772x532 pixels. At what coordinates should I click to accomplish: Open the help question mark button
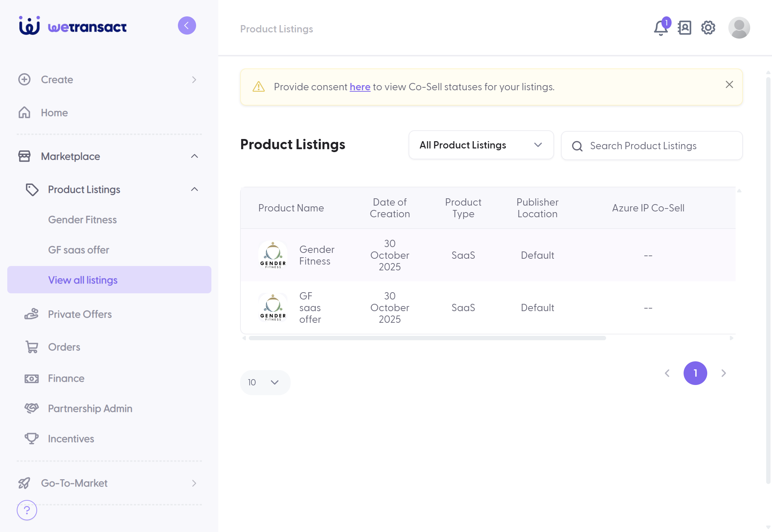(27, 510)
